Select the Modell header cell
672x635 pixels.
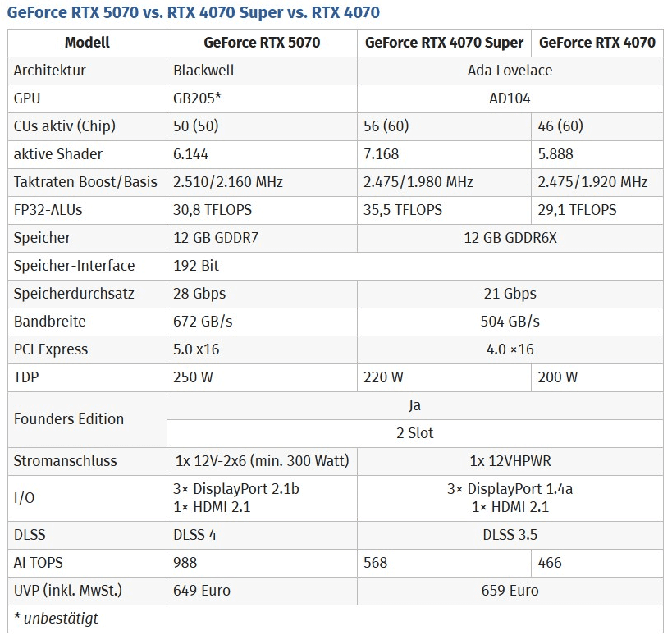(87, 43)
